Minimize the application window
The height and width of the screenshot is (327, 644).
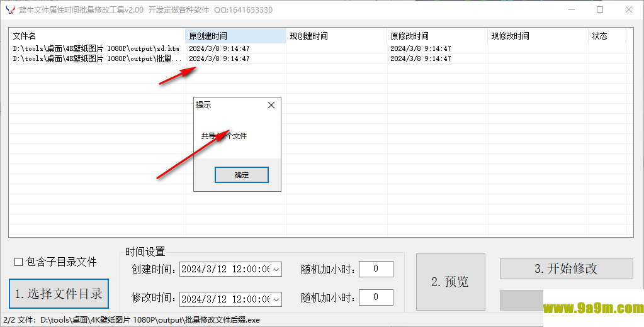pyautogui.click(x=572, y=9)
